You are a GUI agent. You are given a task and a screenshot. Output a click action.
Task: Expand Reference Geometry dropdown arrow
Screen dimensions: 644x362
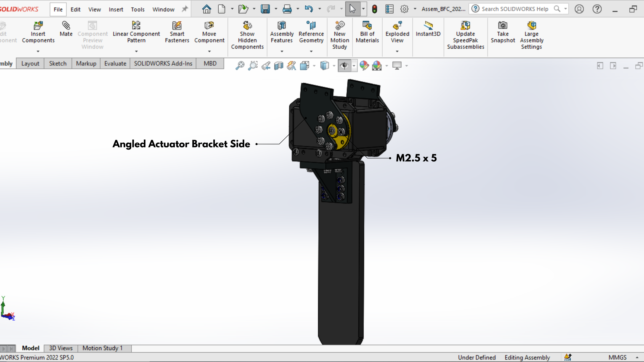[311, 51]
